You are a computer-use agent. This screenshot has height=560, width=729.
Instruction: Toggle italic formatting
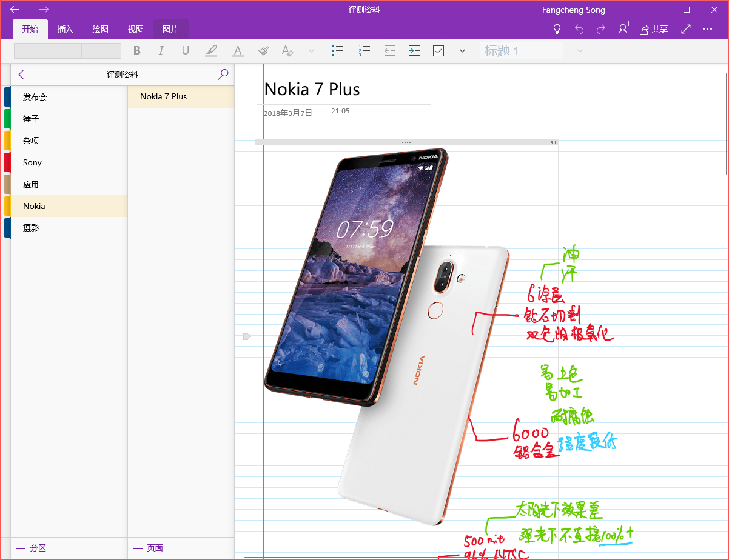coord(161,51)
